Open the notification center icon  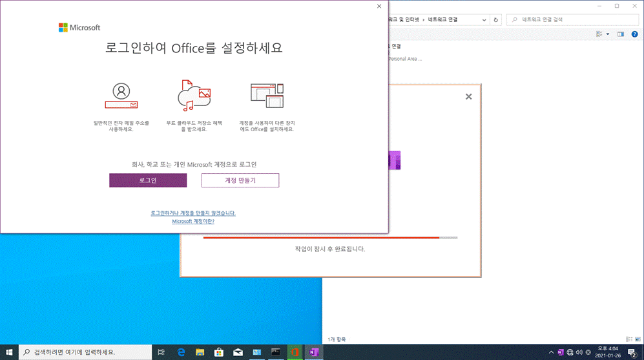632,352
